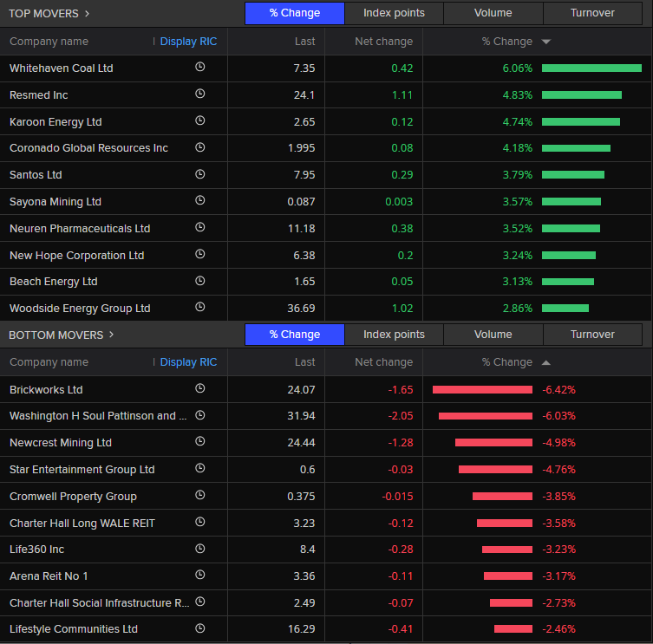Viewport: 653px width, 644px height.
Task: Click the clock icon beside Lifestyle Communities Ltd
Action: point(200,628)
